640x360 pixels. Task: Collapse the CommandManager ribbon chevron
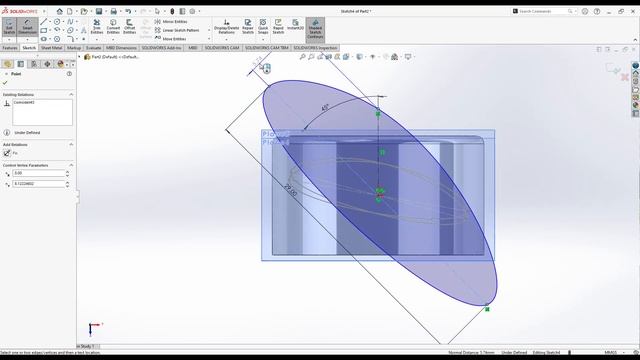(x=635, y=40)
